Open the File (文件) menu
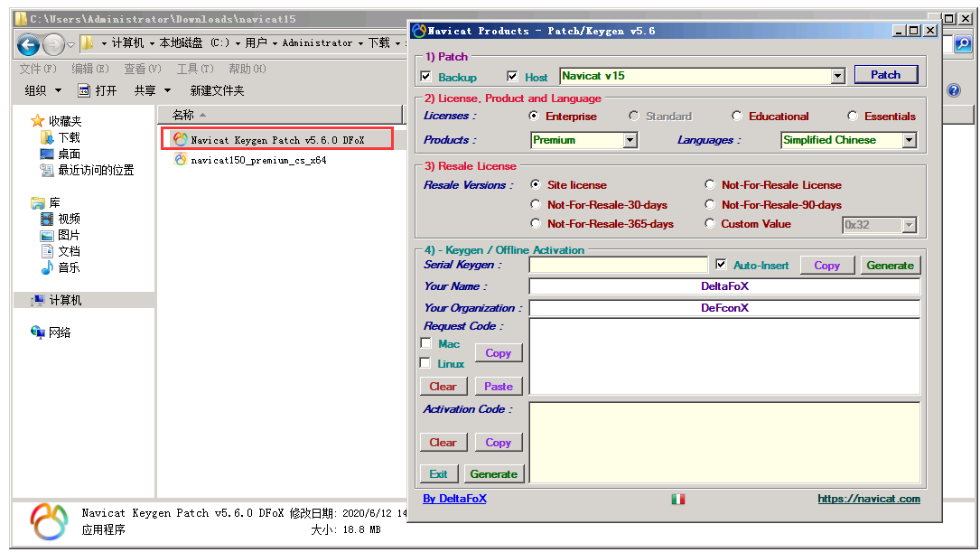The width and height of the screenshot is (980, 552). point(38,69)
